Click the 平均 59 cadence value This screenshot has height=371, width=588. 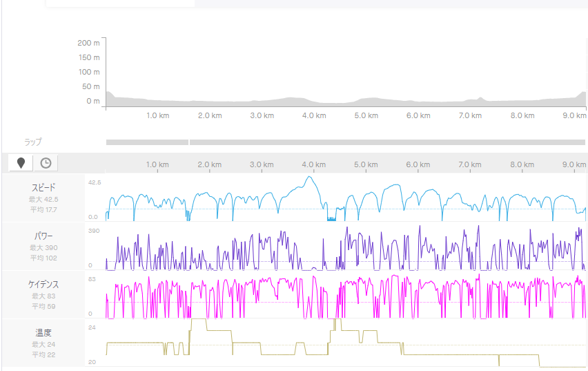(43, 307)
